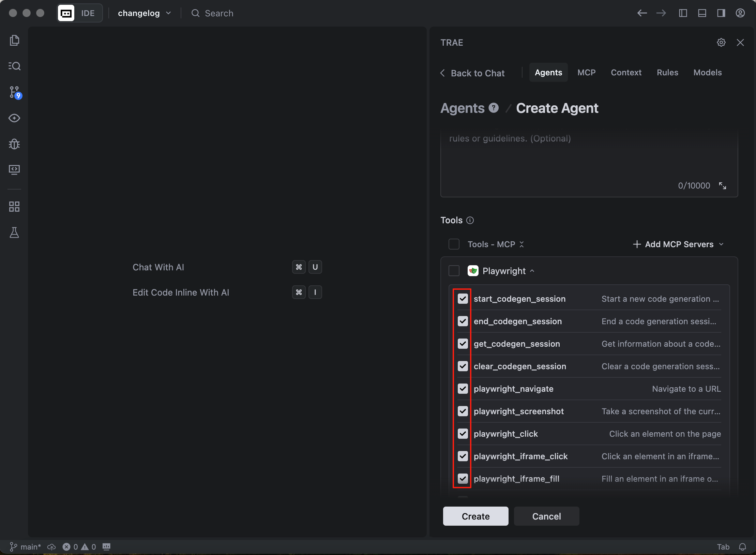Switch to the Rules tab

[667, 73]
